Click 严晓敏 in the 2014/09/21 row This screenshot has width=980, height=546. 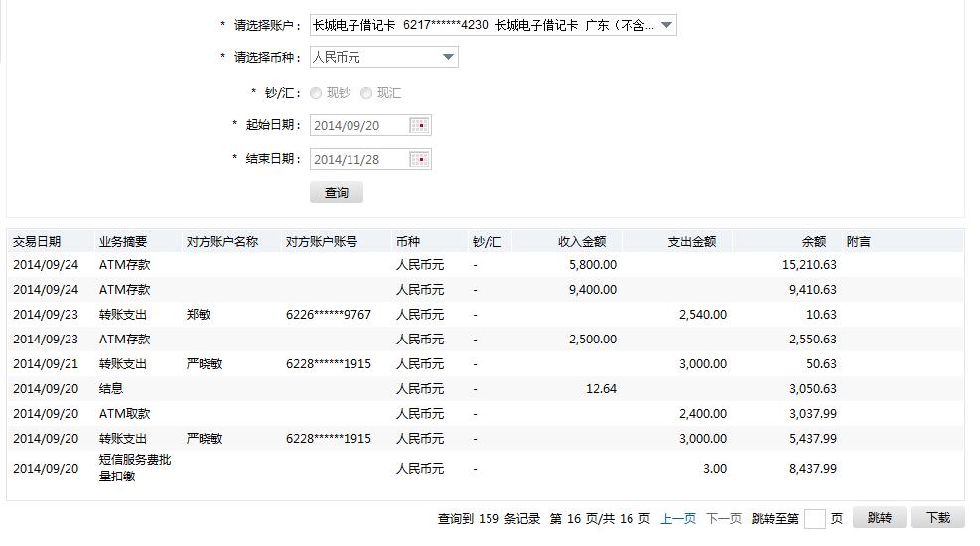pos(205,364)
